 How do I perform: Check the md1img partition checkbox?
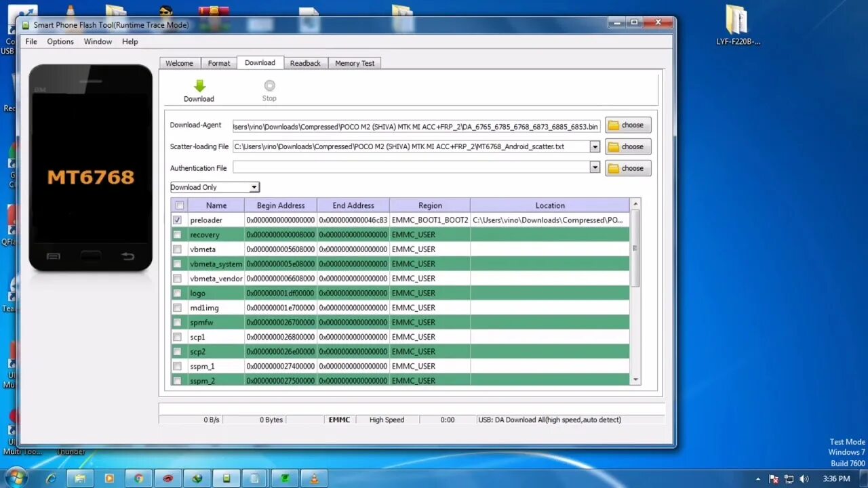(178, 308)
